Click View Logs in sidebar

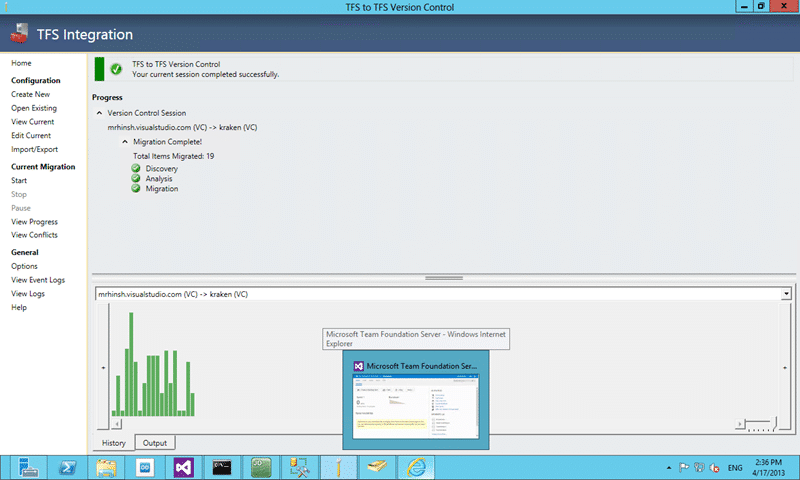28,293
